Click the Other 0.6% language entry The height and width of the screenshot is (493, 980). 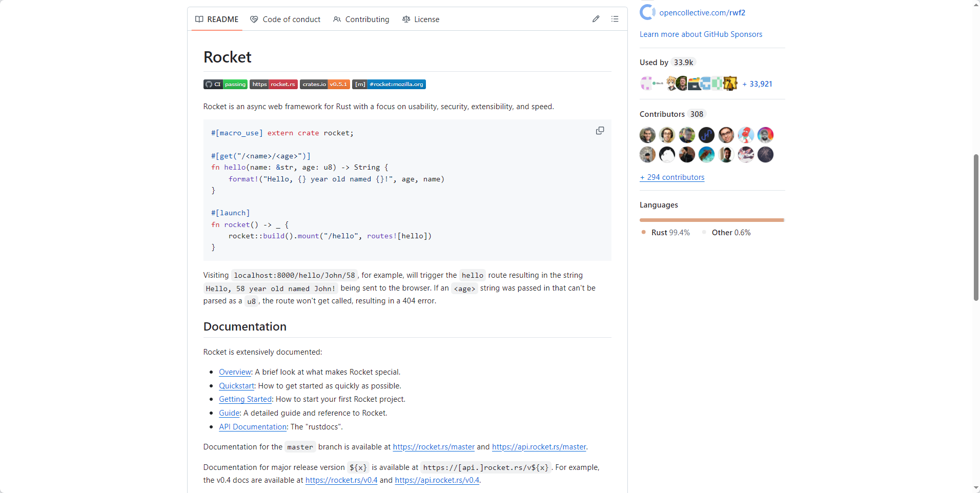(x=726, y=232)
